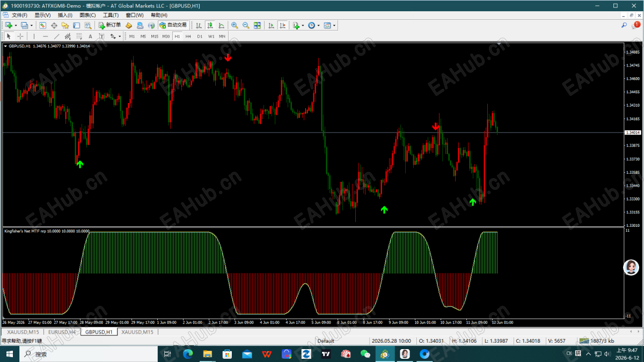
Task: Open the chat bubble icon at top right
Action: point(637,25)
